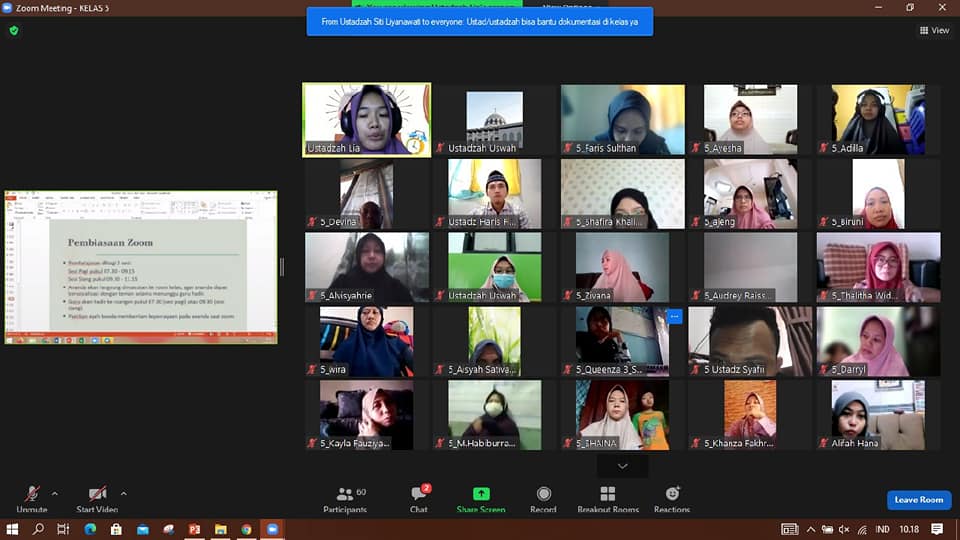
Task: Open Breakout Rooms
Action: 607,494
